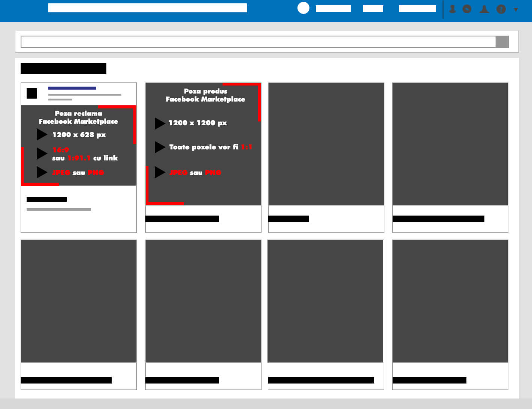Click the blue page name link in ad card

point(72,88)
